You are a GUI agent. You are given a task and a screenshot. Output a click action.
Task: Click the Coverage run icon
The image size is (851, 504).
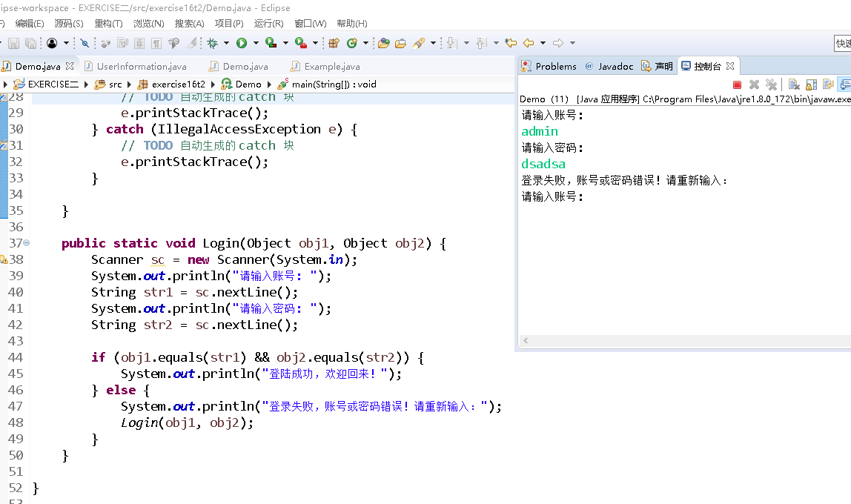tap(271, 43)
